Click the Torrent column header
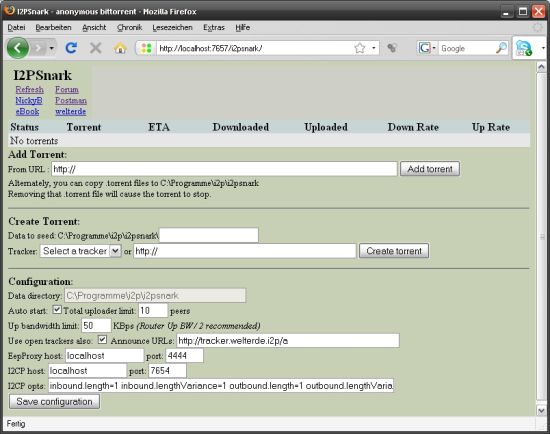 coord(84,127)
